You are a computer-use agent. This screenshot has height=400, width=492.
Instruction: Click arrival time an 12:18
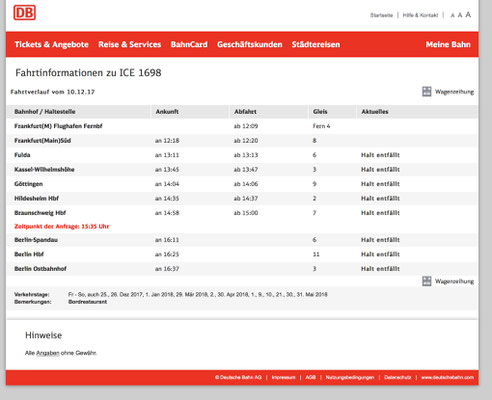pos(167,141)
